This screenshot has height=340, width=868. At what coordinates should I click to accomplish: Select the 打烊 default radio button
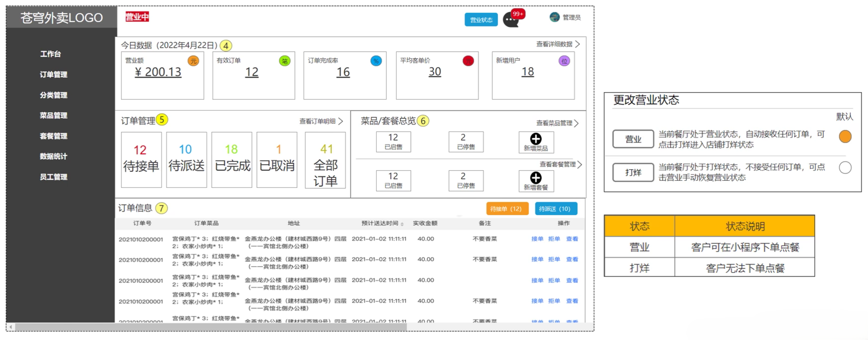coord(845,168)
